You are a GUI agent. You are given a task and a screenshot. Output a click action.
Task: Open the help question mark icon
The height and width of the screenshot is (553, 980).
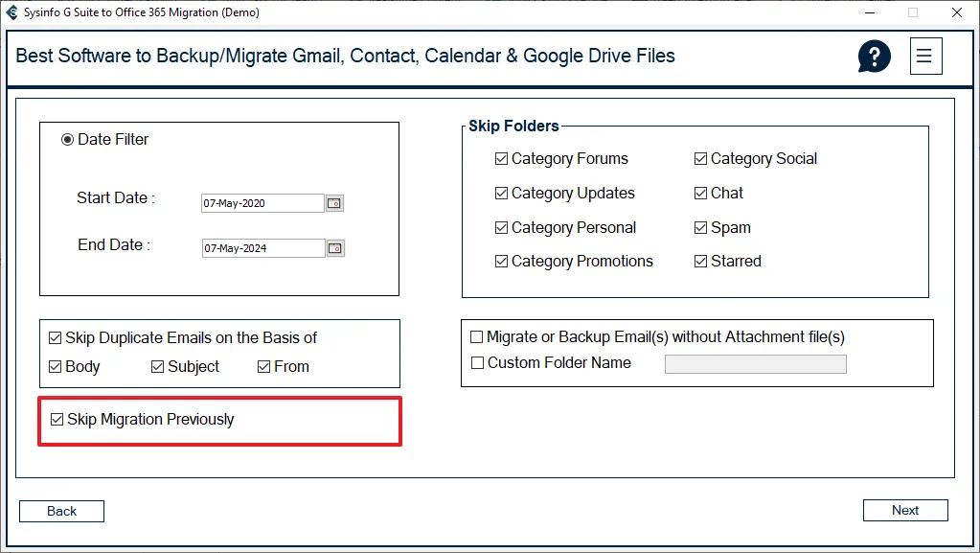[874, 57]
